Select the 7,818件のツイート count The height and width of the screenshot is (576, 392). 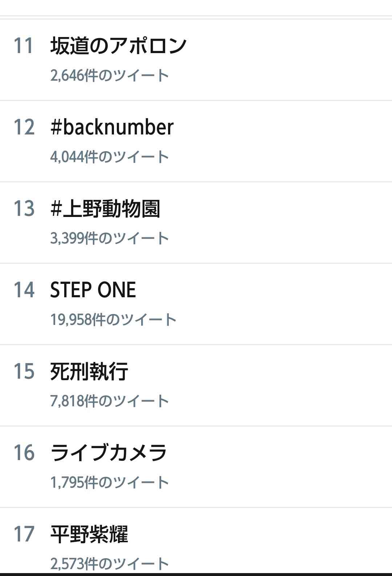tap(110, 401)
